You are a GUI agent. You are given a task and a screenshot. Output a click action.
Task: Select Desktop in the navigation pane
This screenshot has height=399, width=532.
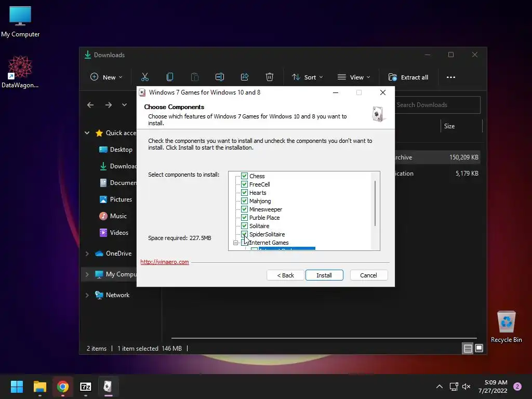click(116, 150)
